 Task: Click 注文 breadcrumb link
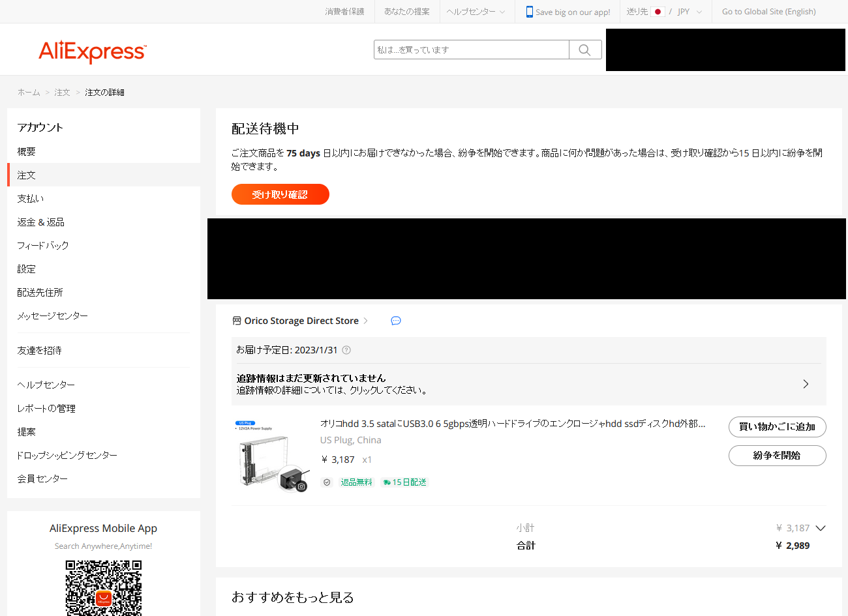pos(62,93)
